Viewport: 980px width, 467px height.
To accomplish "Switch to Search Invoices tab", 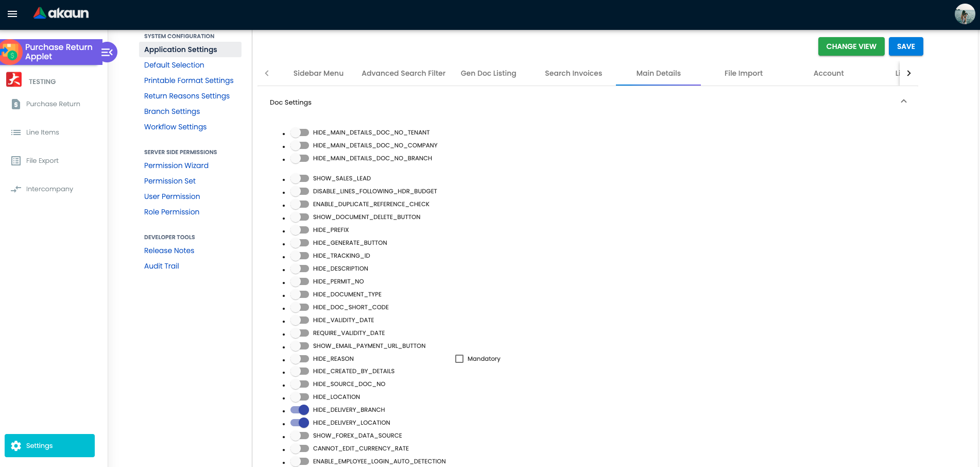I will point(573,73).
